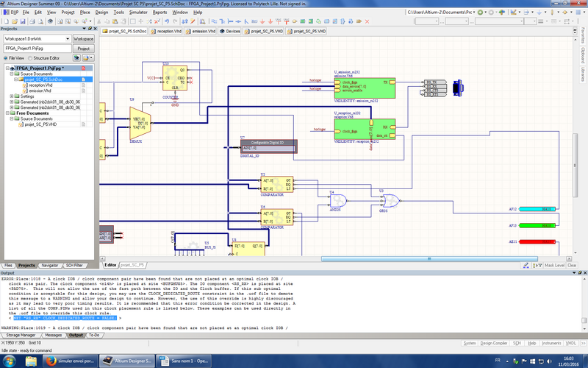Expand the Settings folder in project tree
This screenshot has height=368, width=588.
tap(11, 96)
